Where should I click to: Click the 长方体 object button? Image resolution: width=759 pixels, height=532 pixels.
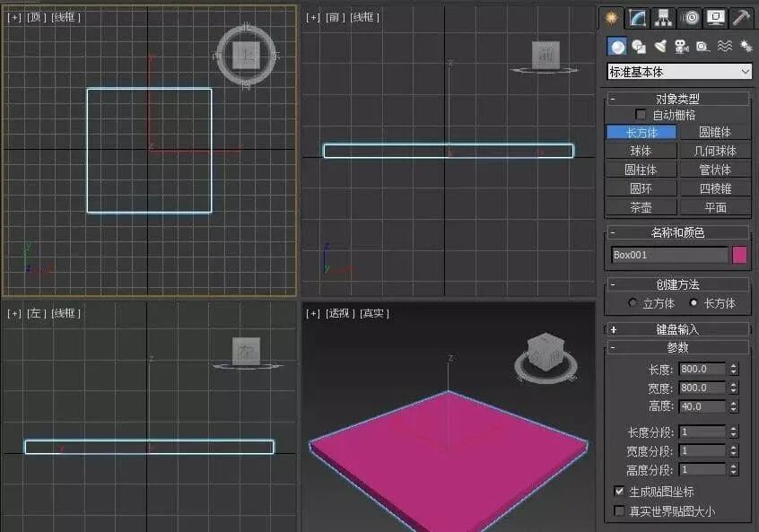[x=641, y=132]
